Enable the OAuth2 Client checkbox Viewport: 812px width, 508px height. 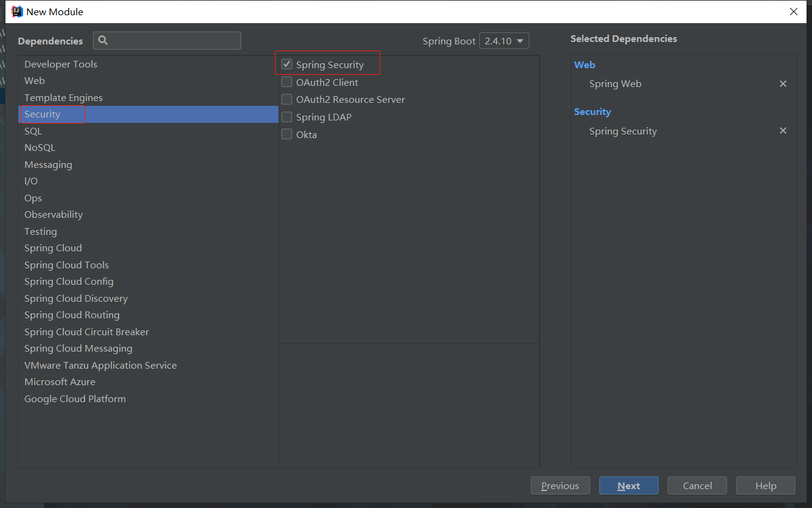pyautogui.click(x=287, y=82)
